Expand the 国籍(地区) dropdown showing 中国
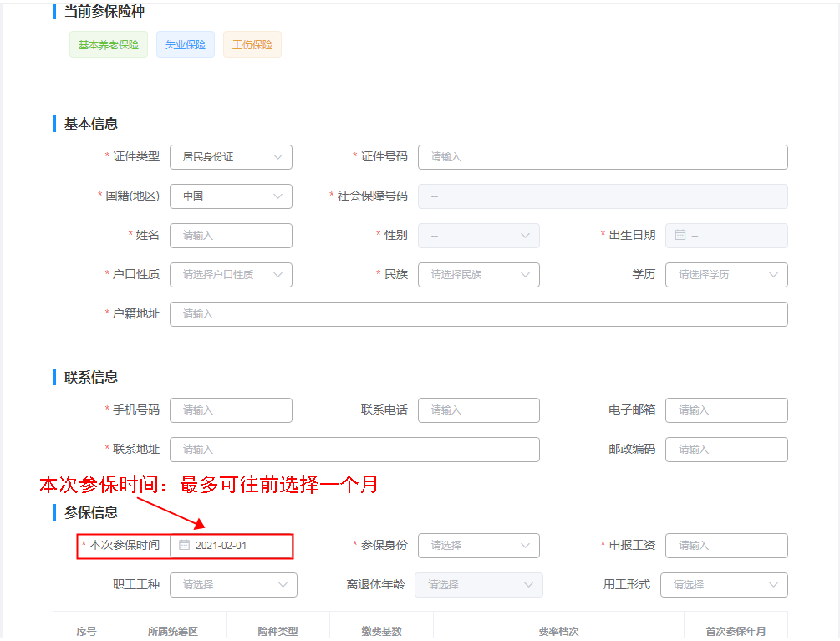Screen dimensions: 840x641 231,196
